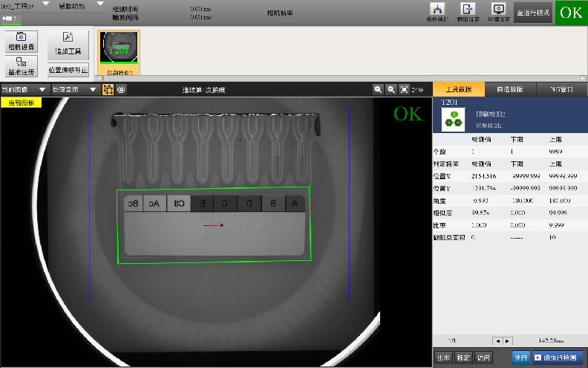Select 缺陷总面积 upper limit 10

(552, 237)
